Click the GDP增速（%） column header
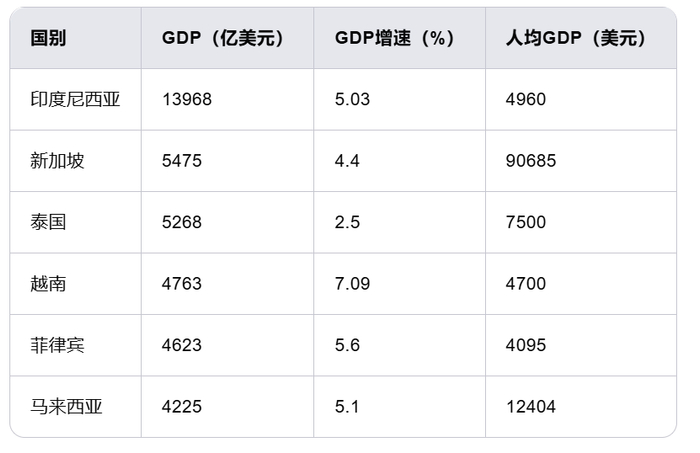This screenshot has height=453, width=700. tap(394, 38)
